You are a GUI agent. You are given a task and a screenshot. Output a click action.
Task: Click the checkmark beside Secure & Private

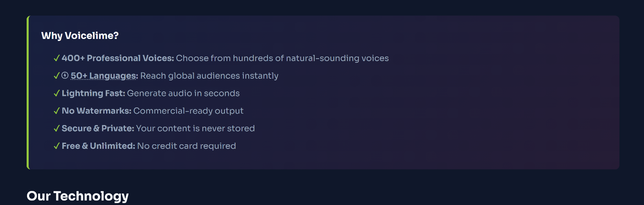(57, 129)
